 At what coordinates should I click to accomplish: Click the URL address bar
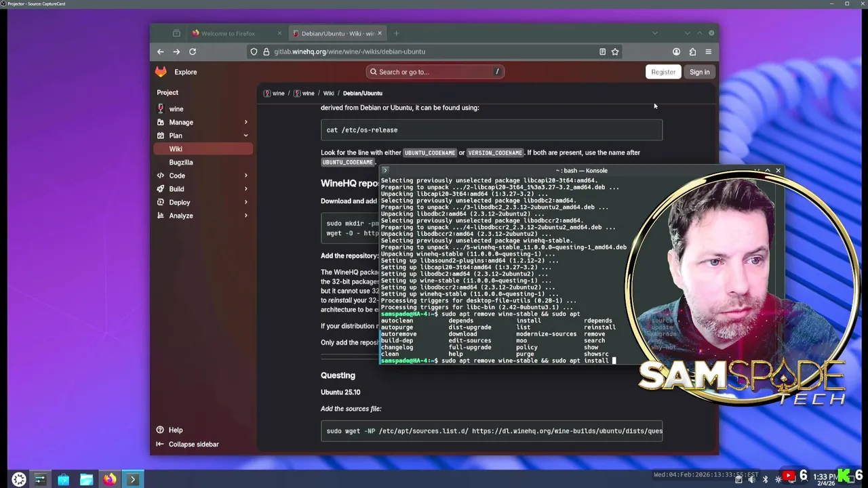pos(434,52)
